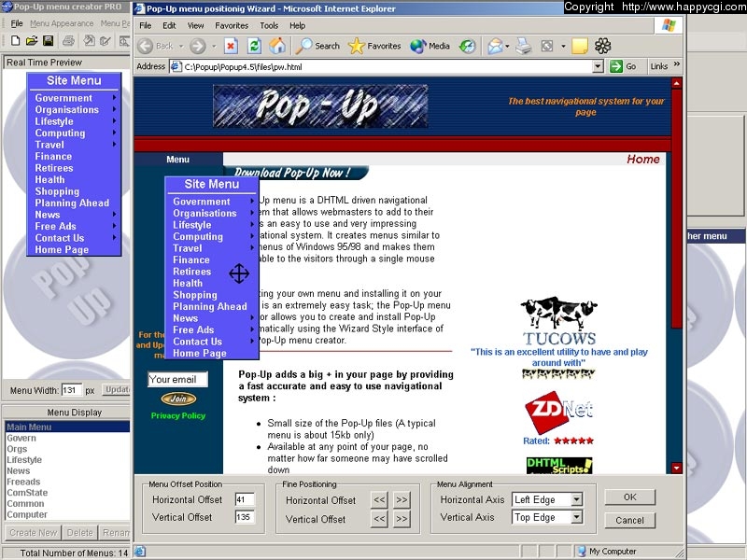Nudge fine Vertical Offset up with <<

[x=379, y=518]
